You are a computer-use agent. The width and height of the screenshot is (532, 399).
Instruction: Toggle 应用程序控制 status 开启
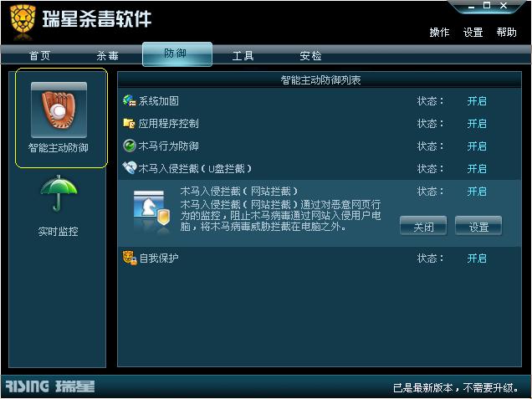pyautogui.click(x=477, y=124)
